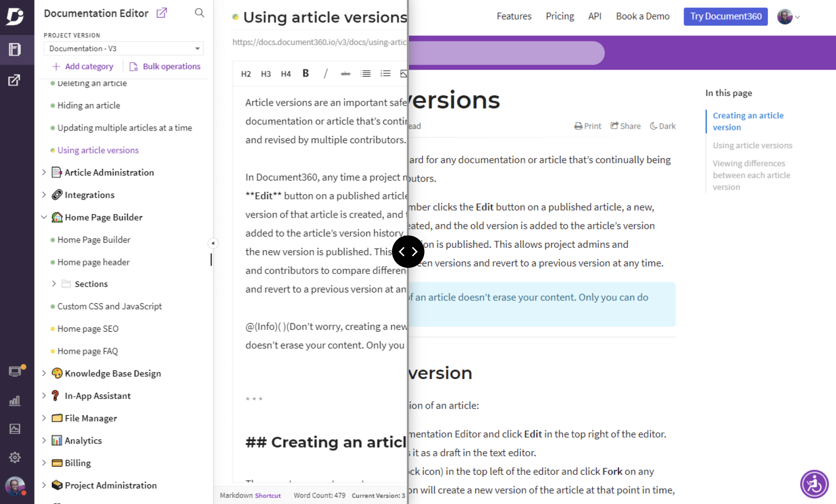The height and width of the screenshot is (504, 836).
Task: Click the Word Count: 479 status text
Action: (319, 495)
